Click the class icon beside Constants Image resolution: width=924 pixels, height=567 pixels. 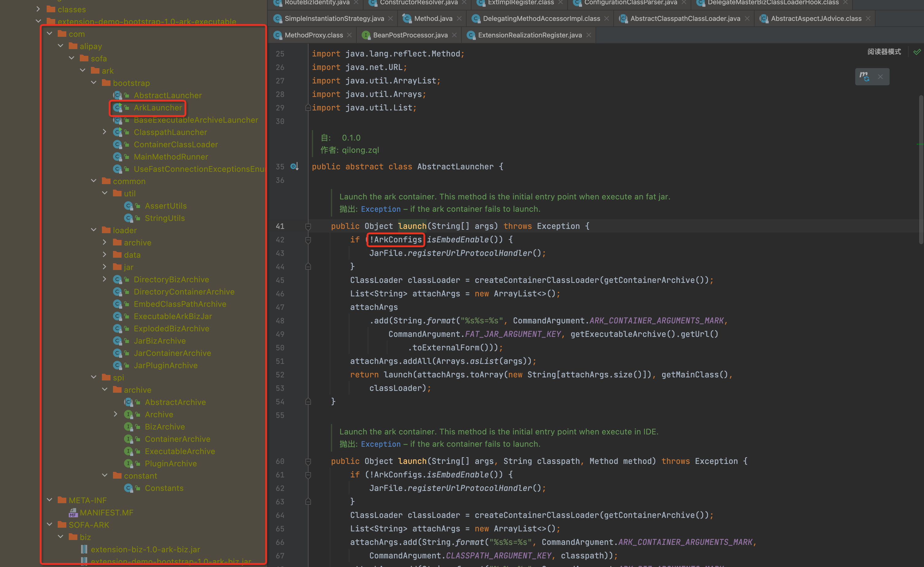point(129,488)
